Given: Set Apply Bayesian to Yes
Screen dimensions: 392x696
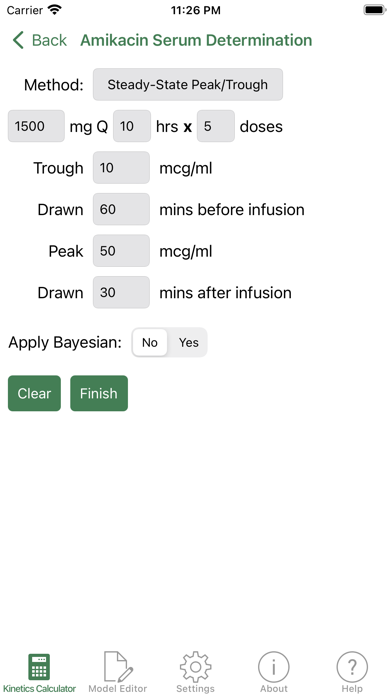Looking at the screenshot, I should (x=188, y=343).
